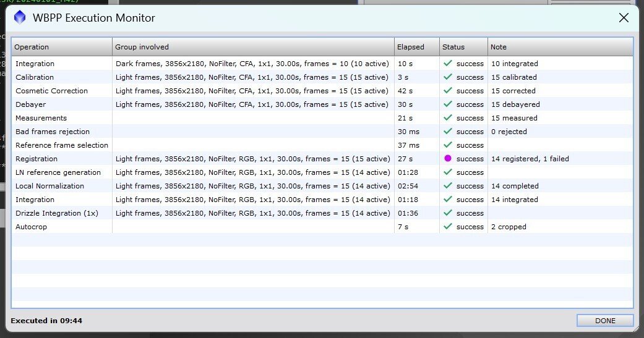Click the 'Executed in 09:44' status text
The width and height of the screenshot is (644, 338).
pyautogui.click(x=46, y=321)
